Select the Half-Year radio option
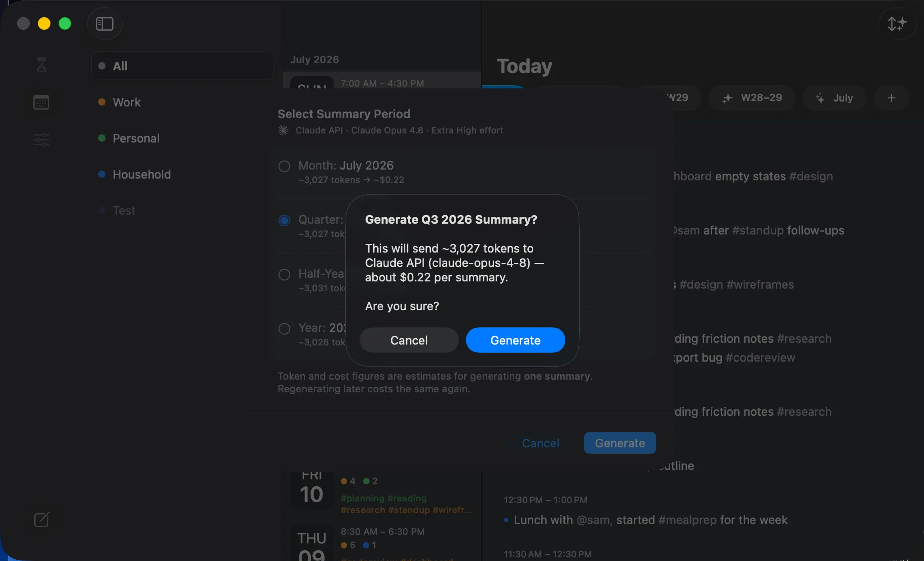Viewport: 924px width, 561px height. tap(284, 275)
